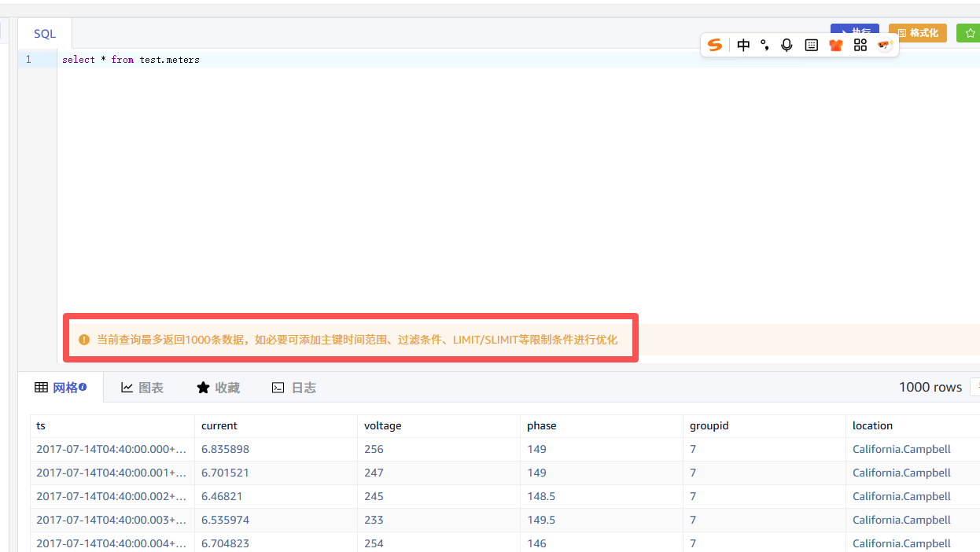Open the 收藏 favorites tab
Screen dimensions: 980x552
pos(219,388)
